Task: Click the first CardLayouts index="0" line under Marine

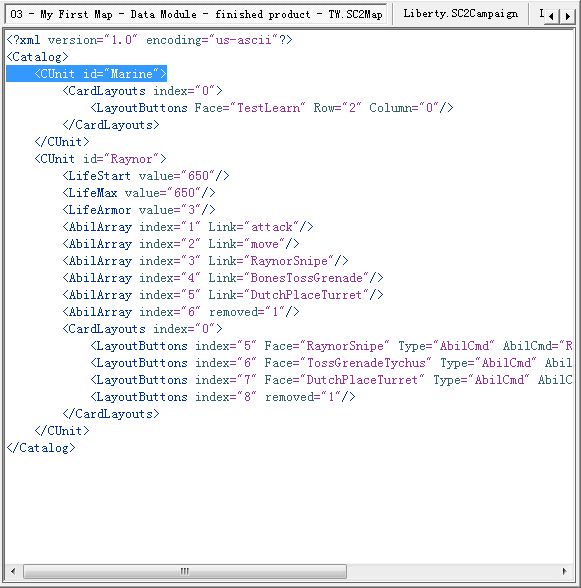Action: click(x=143, y=91)
